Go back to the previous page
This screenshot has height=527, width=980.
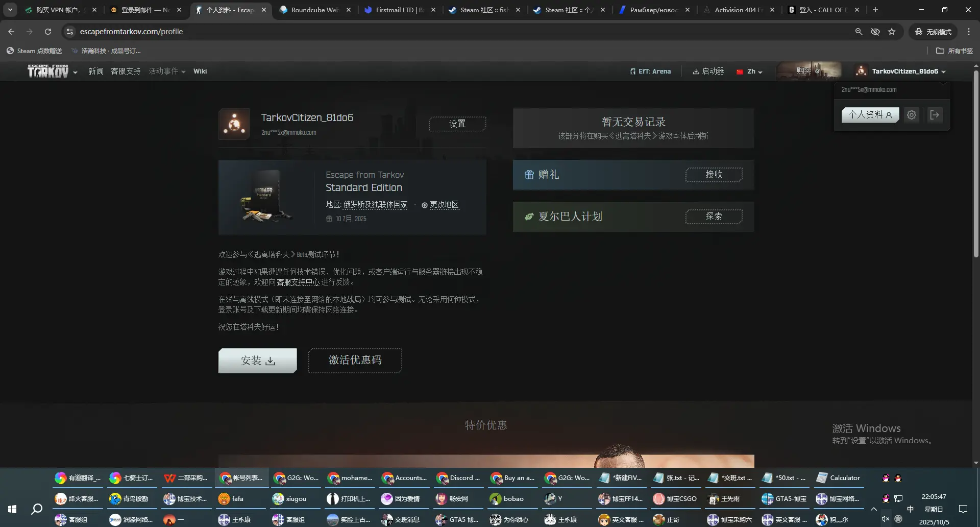tap(11, 32)
